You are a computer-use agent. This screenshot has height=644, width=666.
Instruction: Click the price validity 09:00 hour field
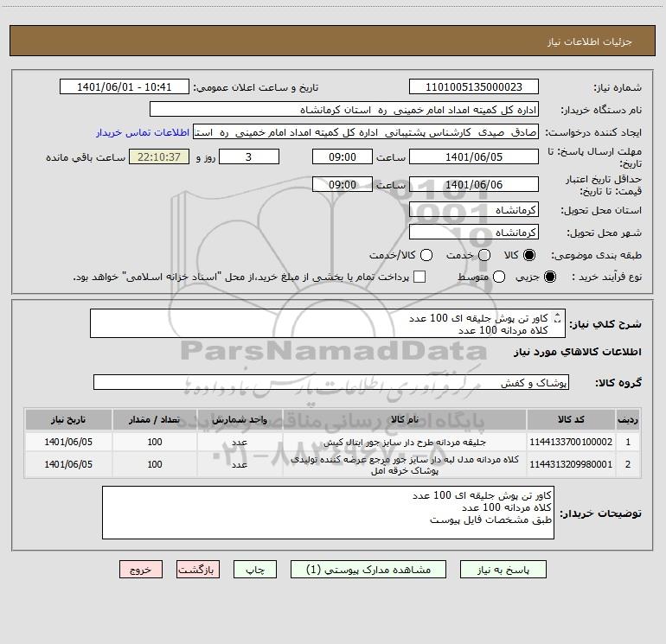click(343, 184)
